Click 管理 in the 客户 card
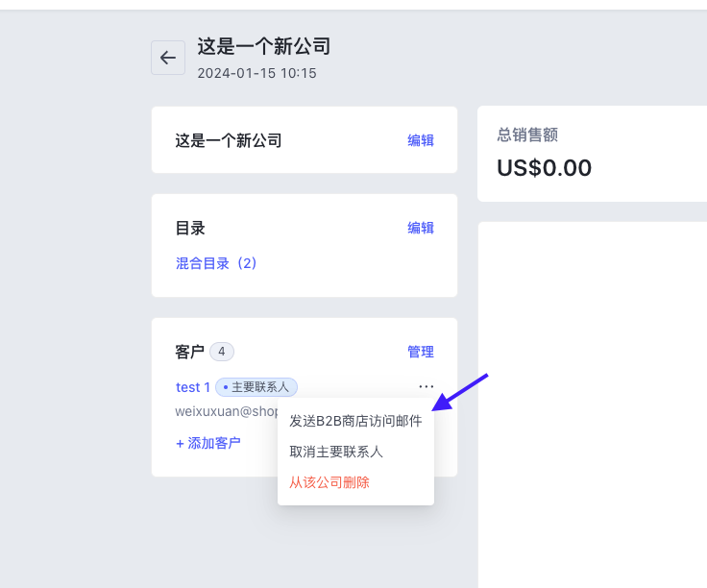 (x=420, y=352)
